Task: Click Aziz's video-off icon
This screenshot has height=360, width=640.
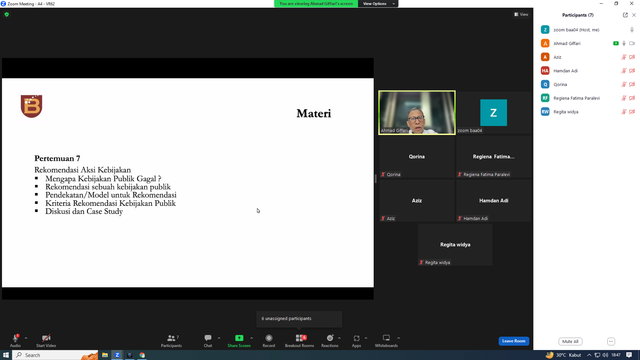Action: coord(632,57)
